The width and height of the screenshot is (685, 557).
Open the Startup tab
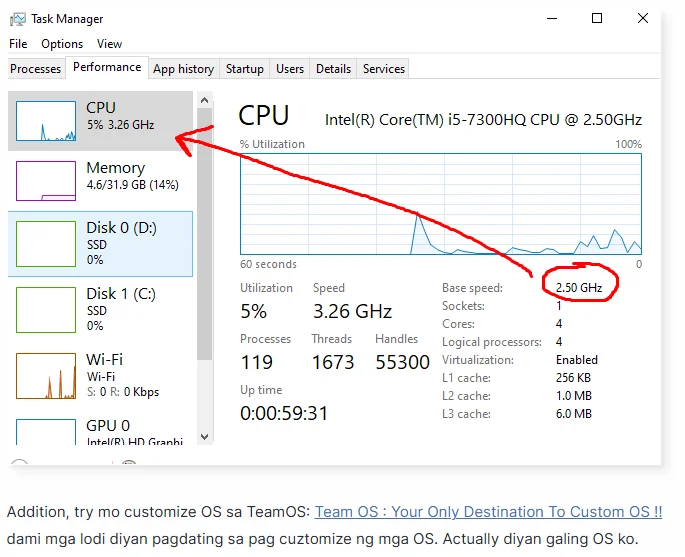pos(245,69)
